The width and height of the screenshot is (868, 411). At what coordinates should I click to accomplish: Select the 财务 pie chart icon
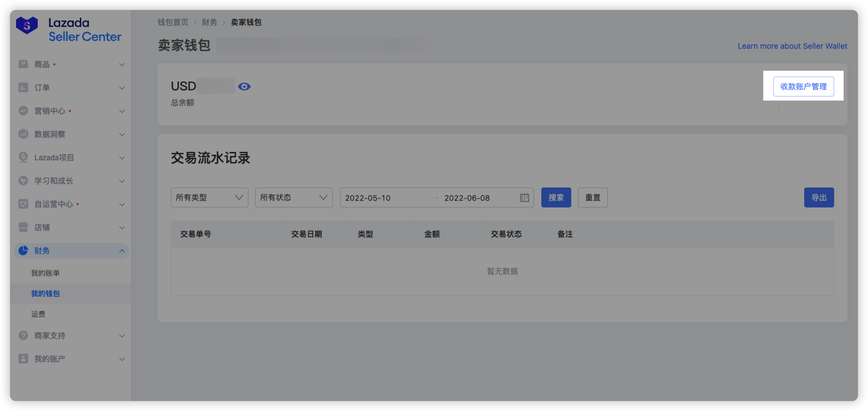tap(23, 251)
